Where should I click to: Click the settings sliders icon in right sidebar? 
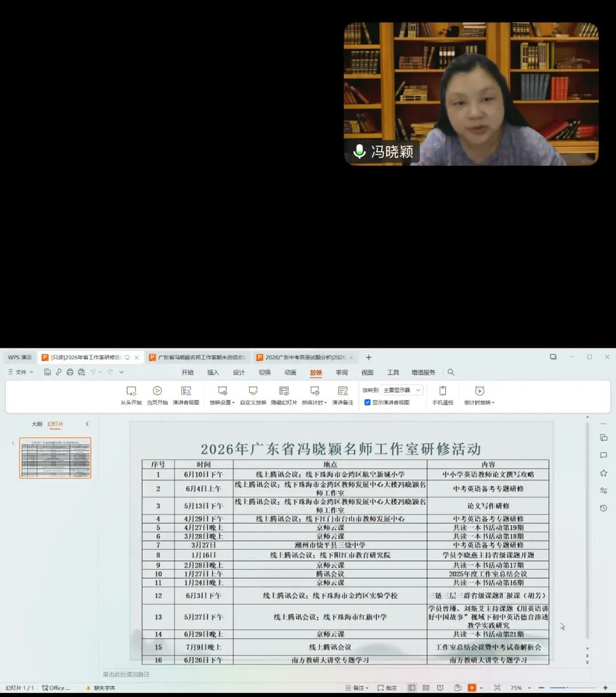pyautogui.click(x=603, y=491)
